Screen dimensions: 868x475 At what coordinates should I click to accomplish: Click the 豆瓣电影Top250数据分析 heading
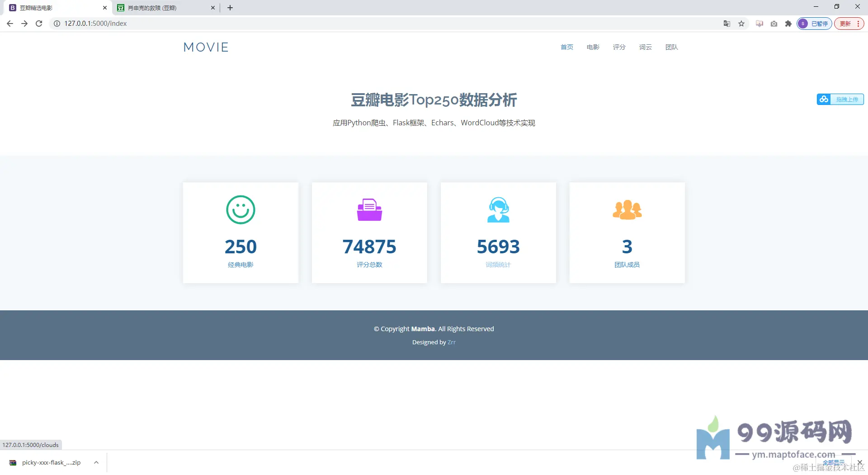434,100
